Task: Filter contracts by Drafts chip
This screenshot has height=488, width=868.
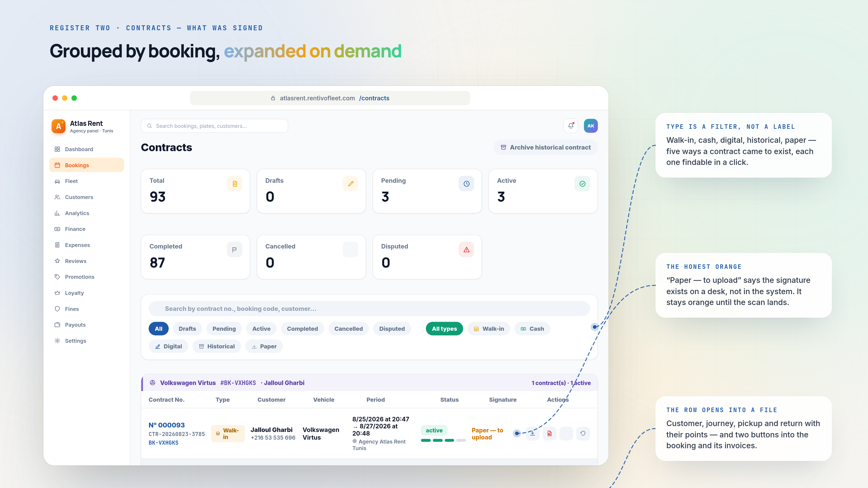Action: pos(187,329)
